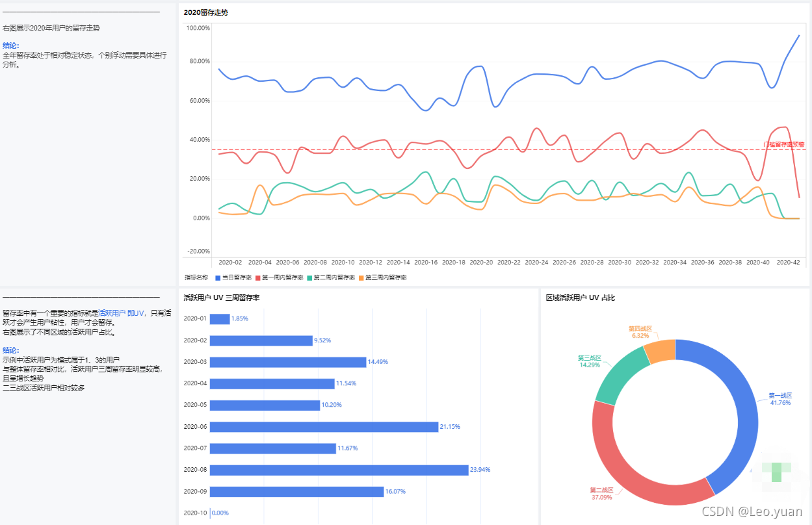Click the 2020-06 label in bar chart
The image size is (812, 525).
tap(195, 427)
